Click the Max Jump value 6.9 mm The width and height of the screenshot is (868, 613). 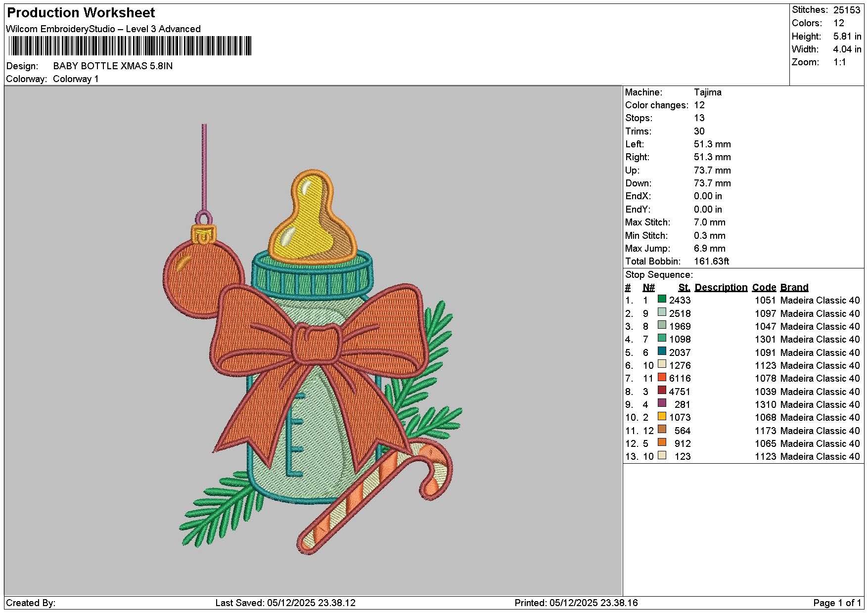coord(710,248)
